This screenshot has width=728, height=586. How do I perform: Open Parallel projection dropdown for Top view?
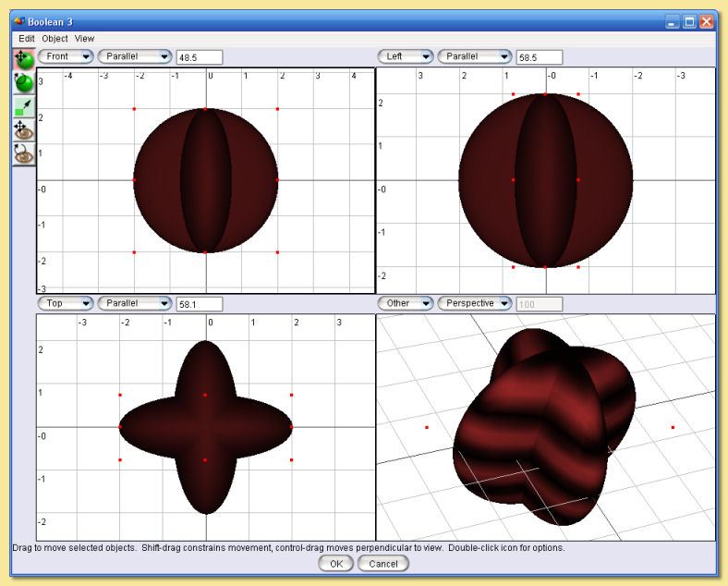pyautogui.click(x=135, y=304)
